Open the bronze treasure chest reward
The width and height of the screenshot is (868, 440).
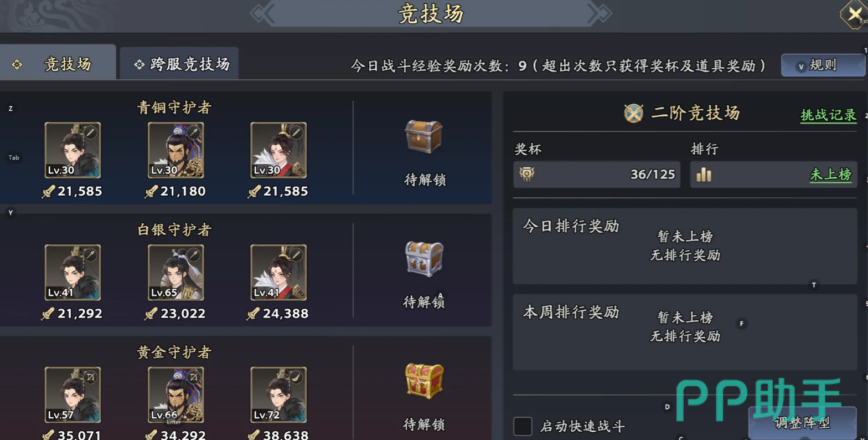(424, 136)
